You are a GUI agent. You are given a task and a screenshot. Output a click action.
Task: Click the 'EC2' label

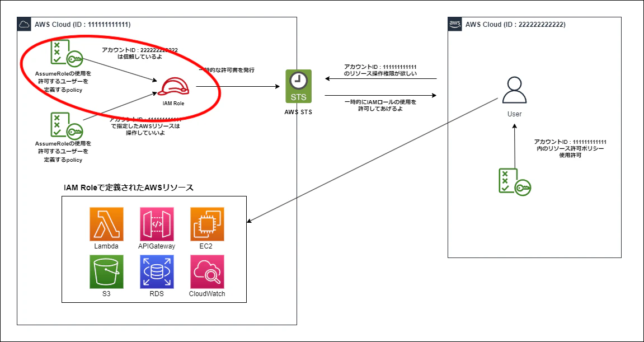207,247
